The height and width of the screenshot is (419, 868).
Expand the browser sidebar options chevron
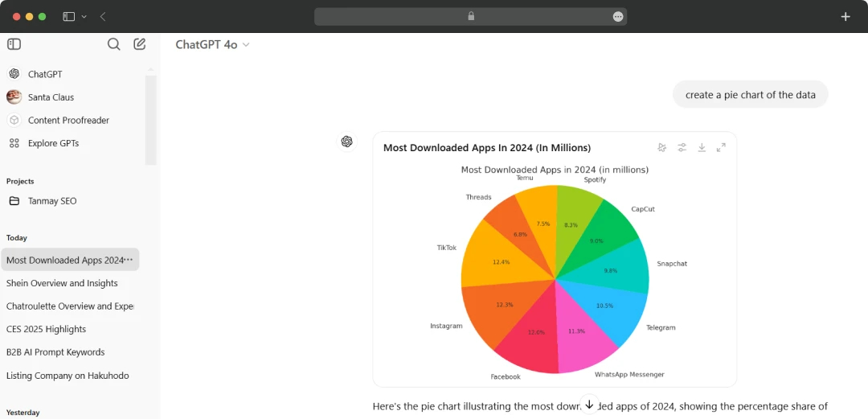pos(84,17)
